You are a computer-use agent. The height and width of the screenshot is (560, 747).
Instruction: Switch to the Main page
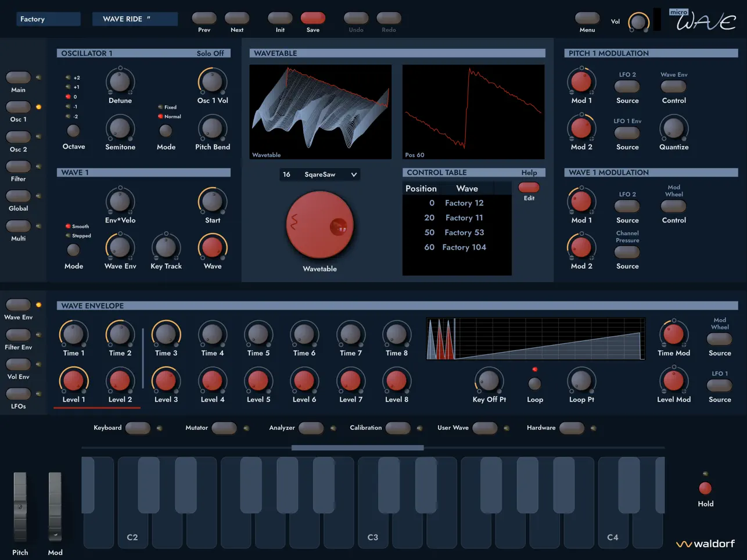[x=18, y=77]
